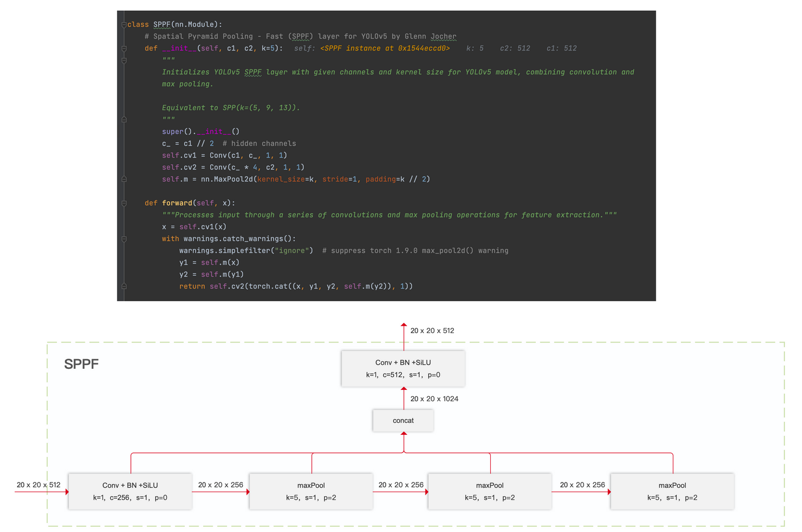Click the '# hidden channels' comment
The width and height of the screenshot is (802, 532).
(259, 143)
